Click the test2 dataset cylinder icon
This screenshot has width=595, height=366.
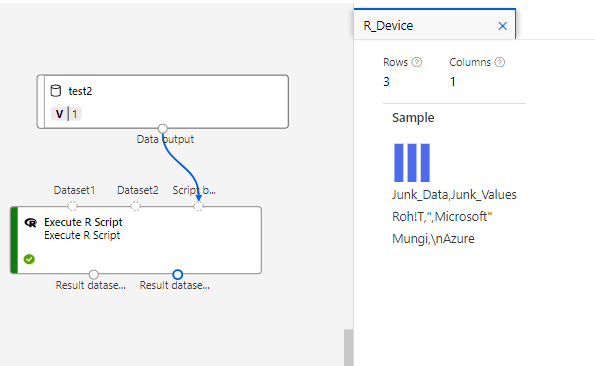56,91
